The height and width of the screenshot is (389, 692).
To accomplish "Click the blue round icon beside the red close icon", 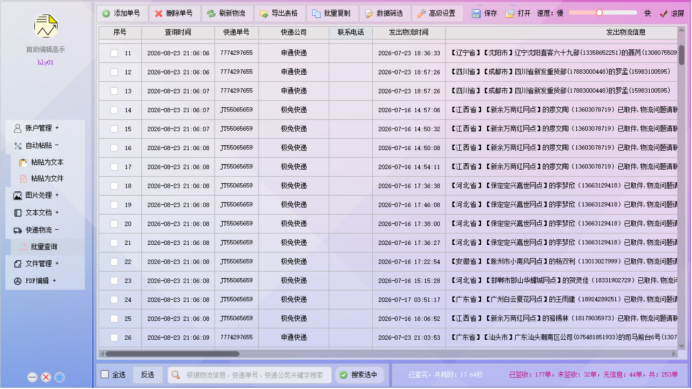I will click(60, 377).
